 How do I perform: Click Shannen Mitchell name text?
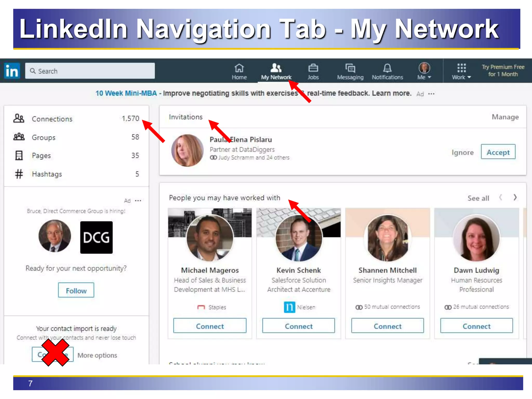(388, 270)
